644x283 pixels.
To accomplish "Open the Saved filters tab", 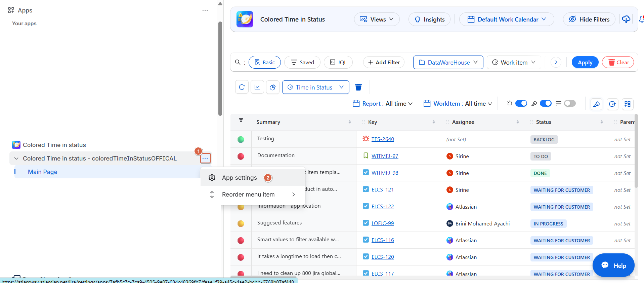I will 302,62.
